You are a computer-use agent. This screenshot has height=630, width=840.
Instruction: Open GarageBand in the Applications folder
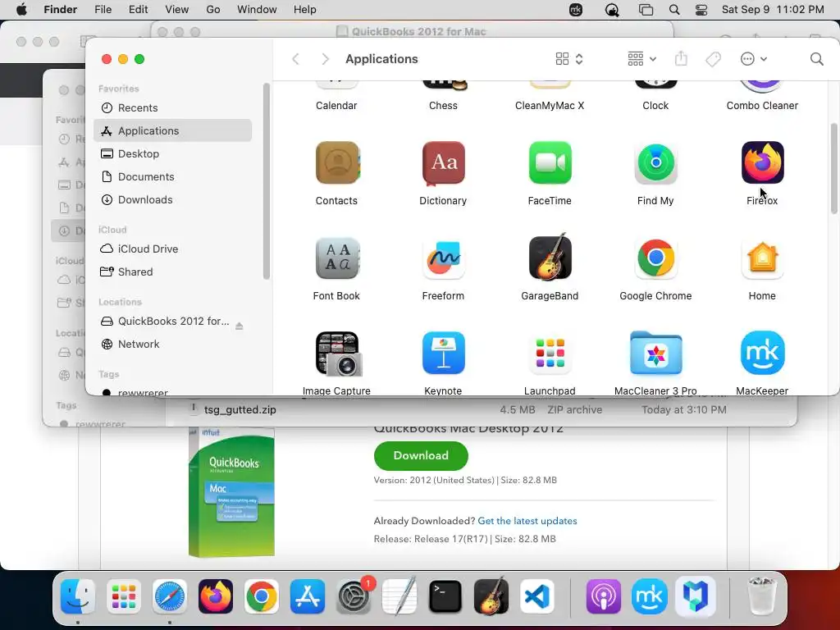(550, 258)
